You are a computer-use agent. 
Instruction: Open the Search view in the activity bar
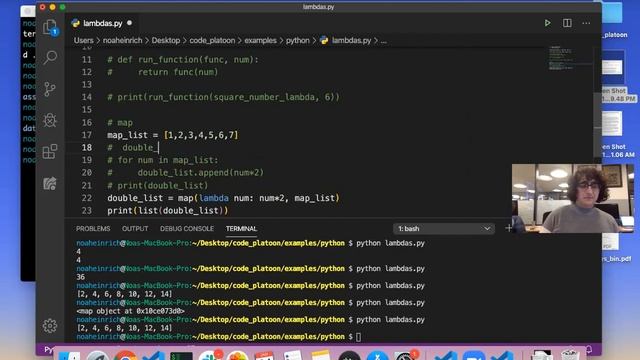tap(50, 57)
